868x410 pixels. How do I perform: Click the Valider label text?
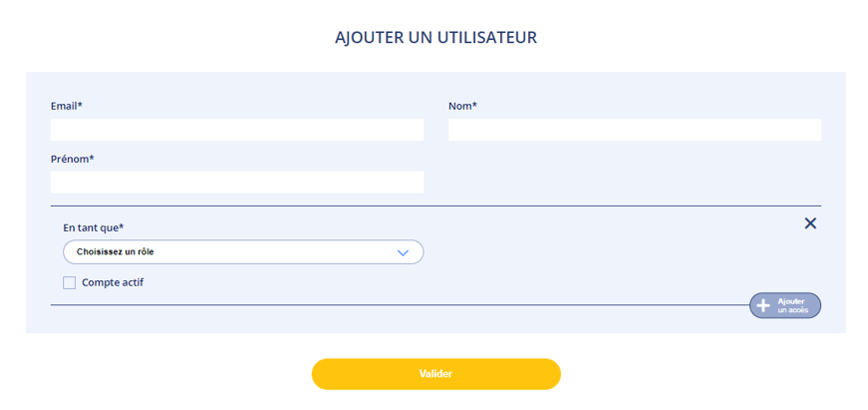click(x=435, y=374)
